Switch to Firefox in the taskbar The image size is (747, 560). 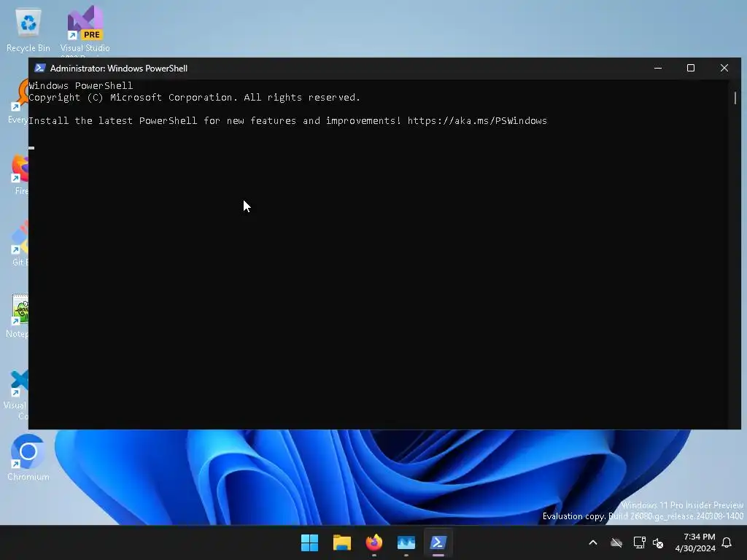[x=374, y=542]
